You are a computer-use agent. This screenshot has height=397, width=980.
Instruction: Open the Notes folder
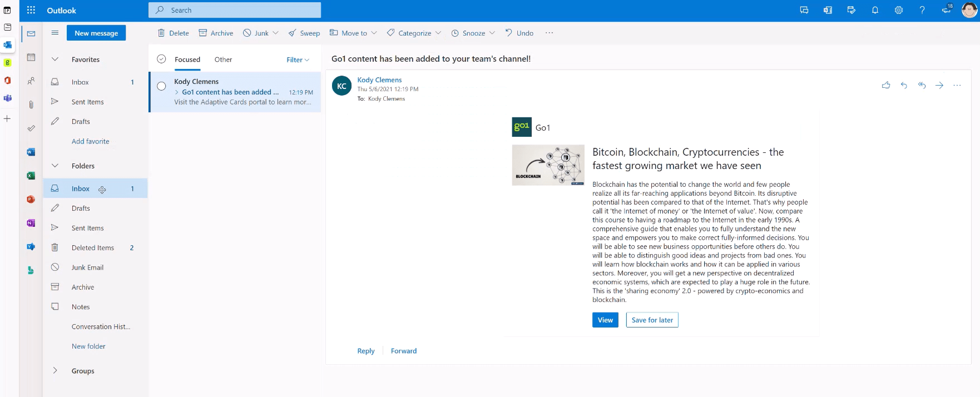(95, 307)
